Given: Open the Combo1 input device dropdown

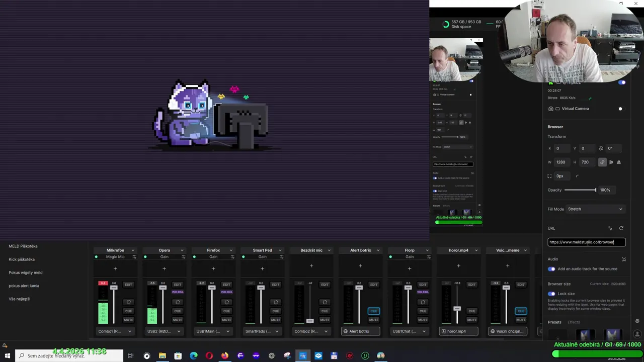Looking at the screenshot, I should click(115, 331).
